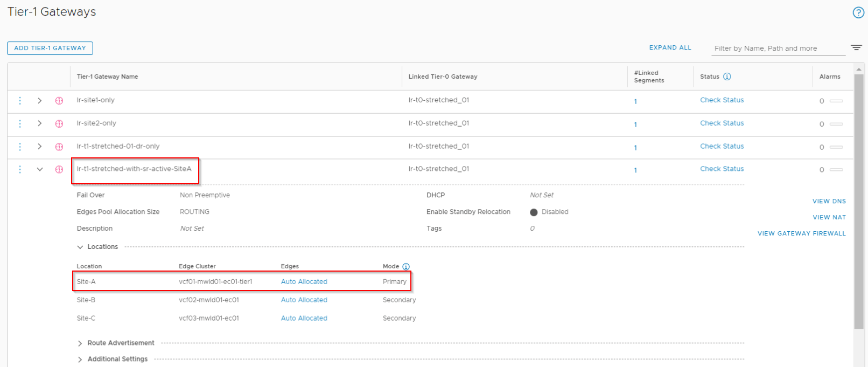Open the actions menu for lr-site2-only

pyautogui.click(x=20, y=123)
